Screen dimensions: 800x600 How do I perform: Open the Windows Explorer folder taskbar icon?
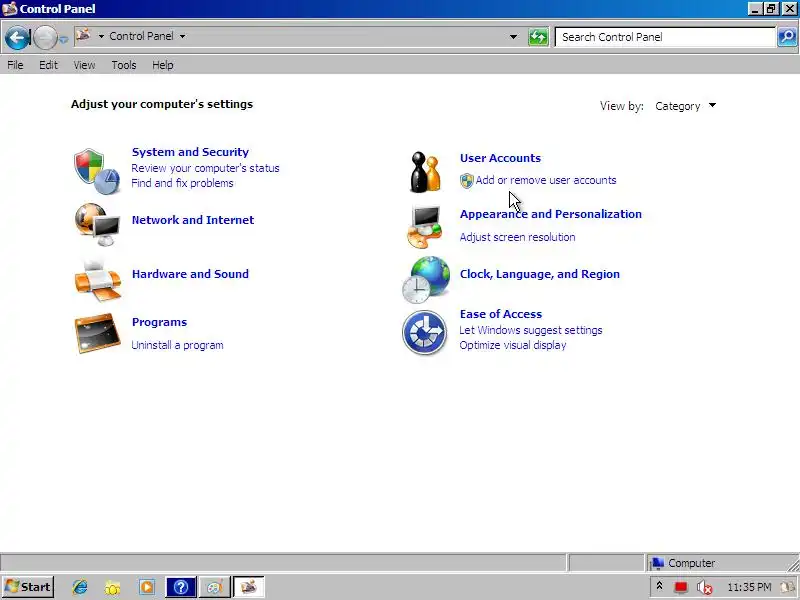113,587
